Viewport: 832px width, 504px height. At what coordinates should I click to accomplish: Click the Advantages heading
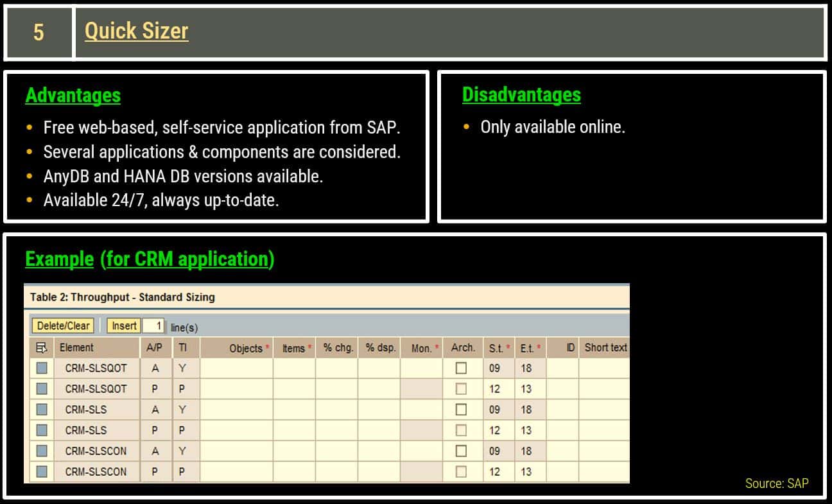(x=73, y=96)
